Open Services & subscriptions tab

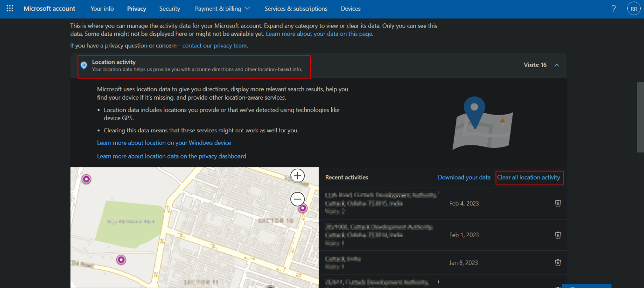pyautogui.click(x=296, y=8)
